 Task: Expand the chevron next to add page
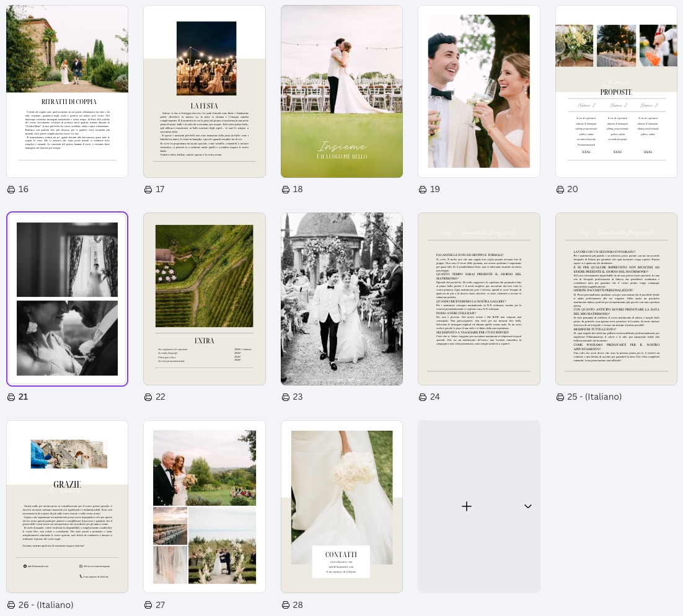527,506
